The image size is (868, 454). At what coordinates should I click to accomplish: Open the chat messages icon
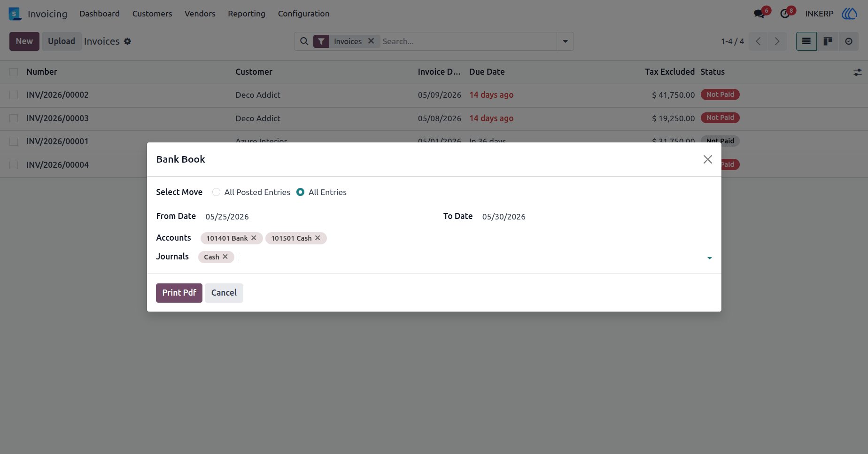(x=759, y=14)
